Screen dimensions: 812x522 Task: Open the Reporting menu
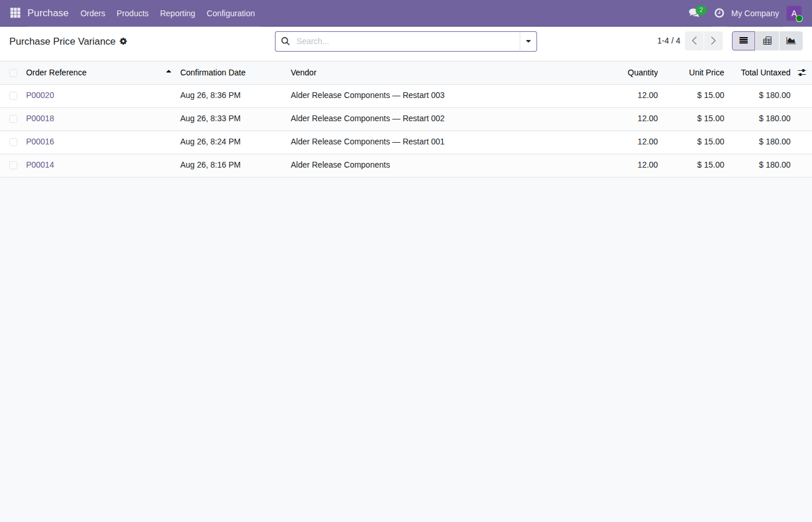coord(177,13)
